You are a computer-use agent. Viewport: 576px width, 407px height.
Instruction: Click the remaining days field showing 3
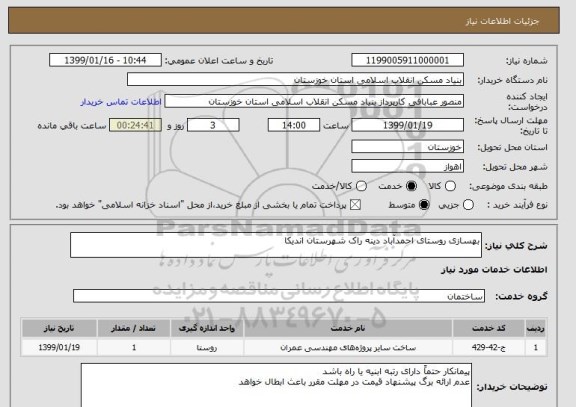pyautogui.click(x=213, y=125)
